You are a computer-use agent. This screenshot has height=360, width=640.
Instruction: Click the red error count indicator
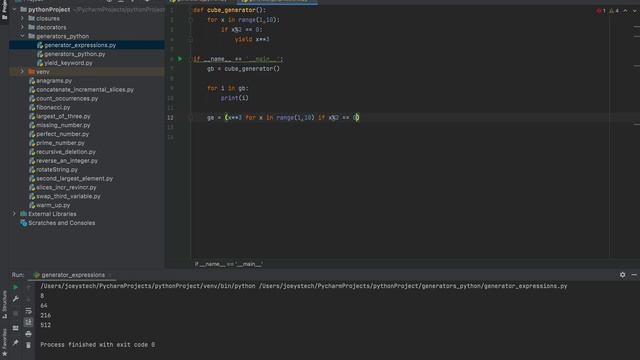[x=601, y=11]
